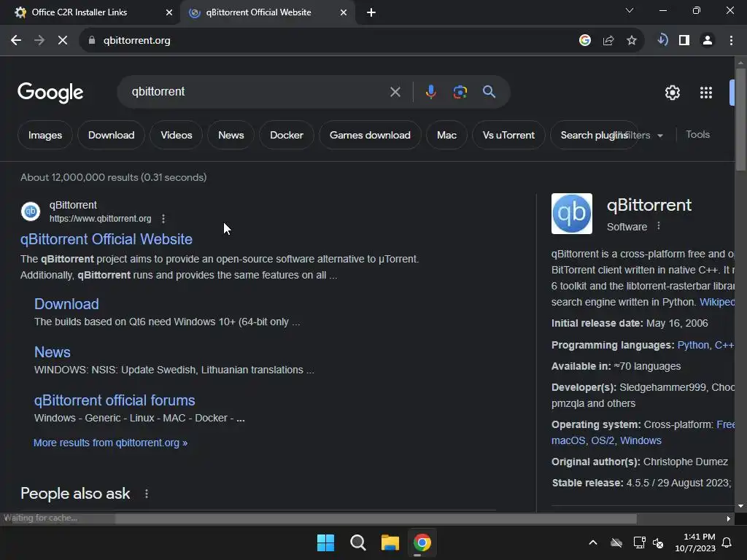Go back using the browser back arrow

tap(16, 41)
